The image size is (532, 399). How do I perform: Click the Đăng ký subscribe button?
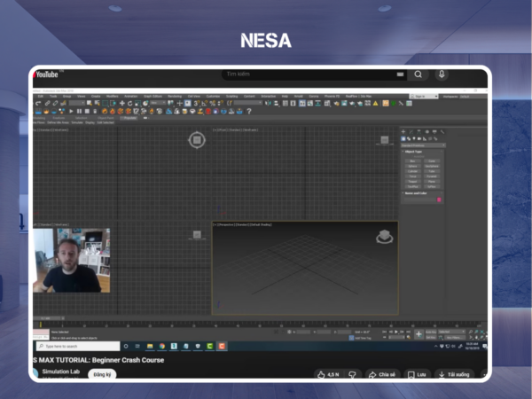coord(102,374)
